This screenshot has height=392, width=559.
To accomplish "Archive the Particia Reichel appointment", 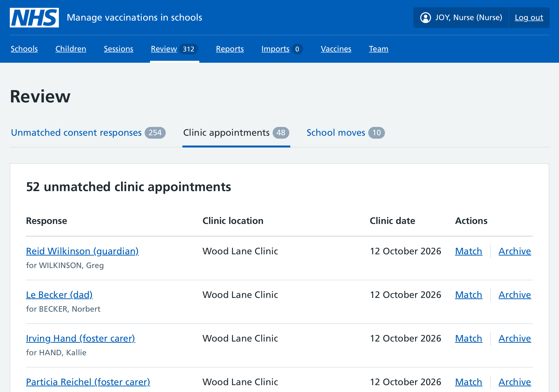I will pos(515,382).
